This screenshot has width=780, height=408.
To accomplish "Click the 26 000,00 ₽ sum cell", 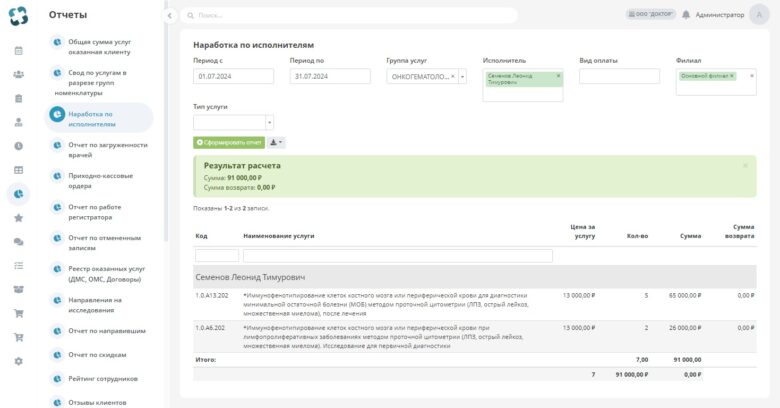I will (685, 328).
